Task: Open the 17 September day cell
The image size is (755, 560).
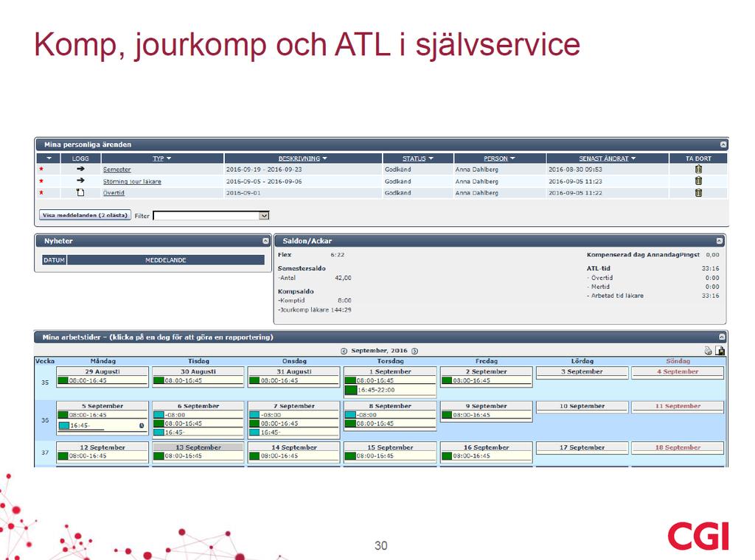Action: click(582, 448)
